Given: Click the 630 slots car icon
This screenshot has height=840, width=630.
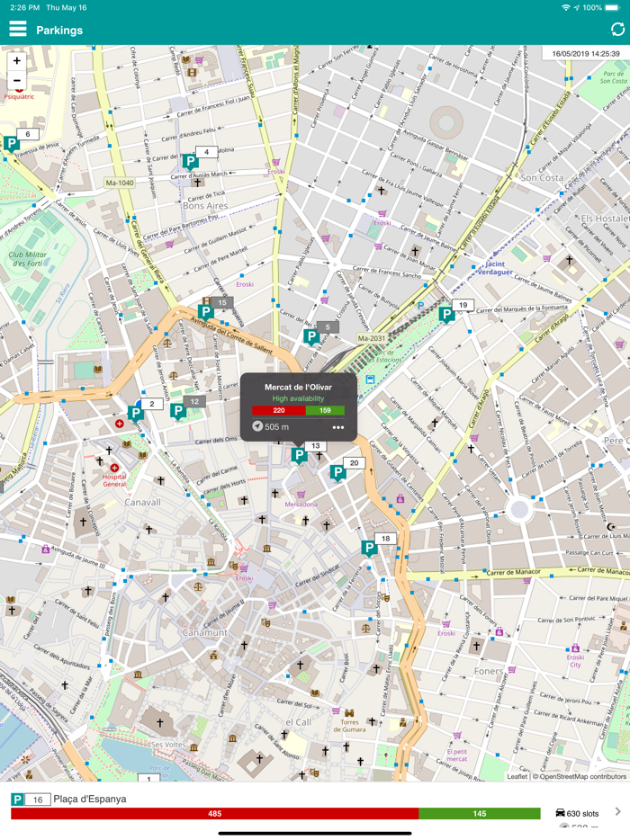Looking at the screenshot, I should (561, 813).
